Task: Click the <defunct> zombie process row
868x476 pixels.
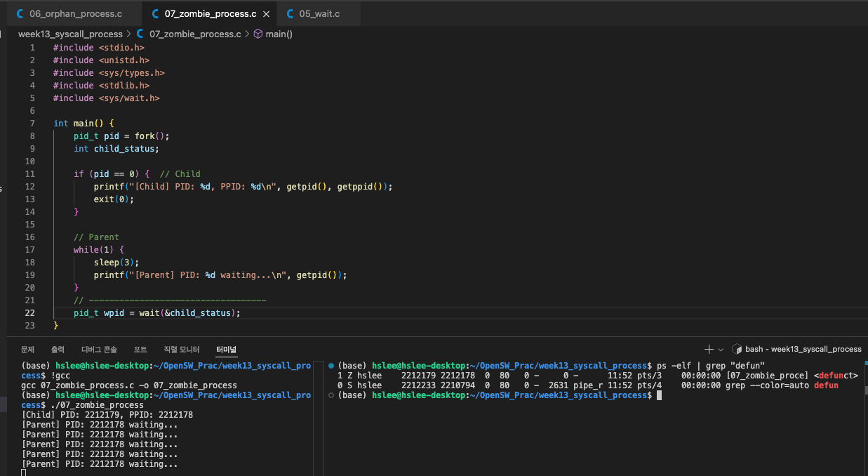Action: click(x=597, y=376)
